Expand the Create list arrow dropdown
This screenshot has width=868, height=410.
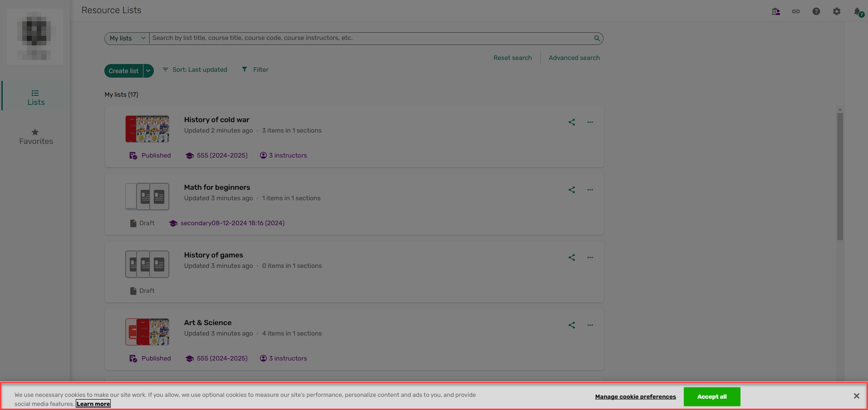[148, 71]
